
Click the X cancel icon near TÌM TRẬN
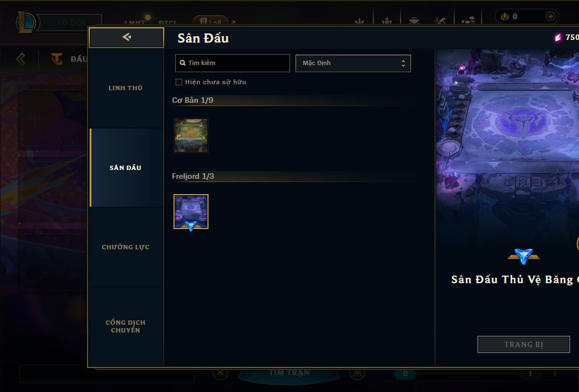[221, 372]
